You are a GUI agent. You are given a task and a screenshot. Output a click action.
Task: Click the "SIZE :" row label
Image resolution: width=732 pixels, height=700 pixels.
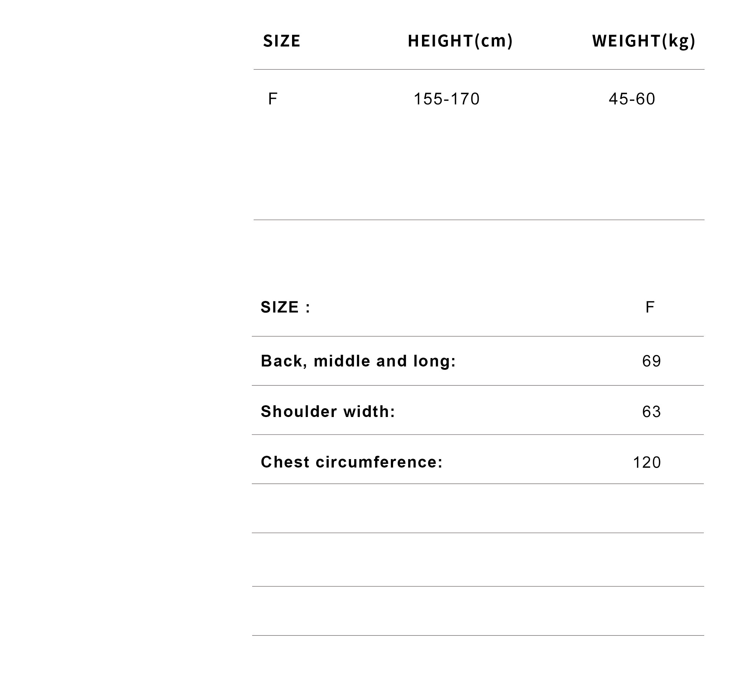285,307
